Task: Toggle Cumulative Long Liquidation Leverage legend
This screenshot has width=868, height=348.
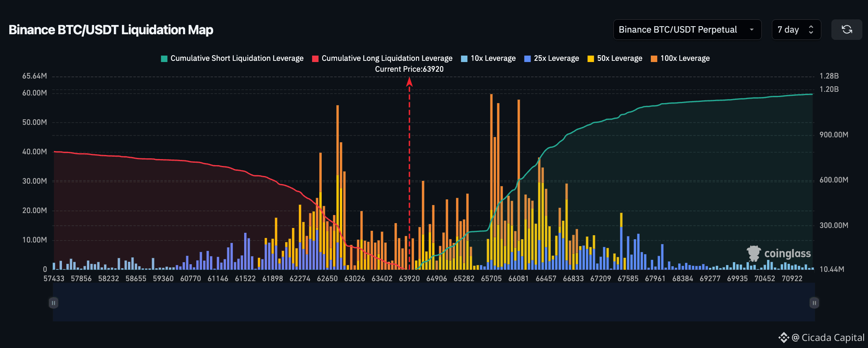Action: [382, 58]
